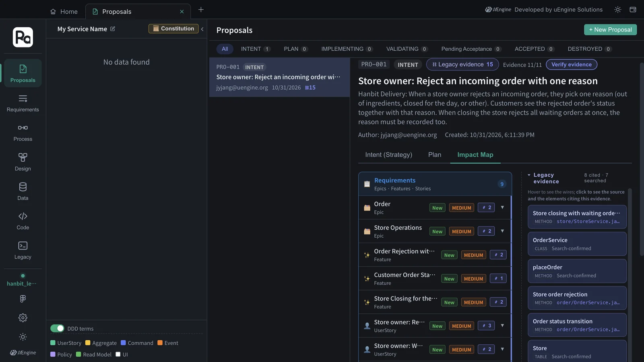This screenshot has height=362, width=644.
Task: Click the Verify evidence button
Action: pyautogui.click(x=571, y=65)
